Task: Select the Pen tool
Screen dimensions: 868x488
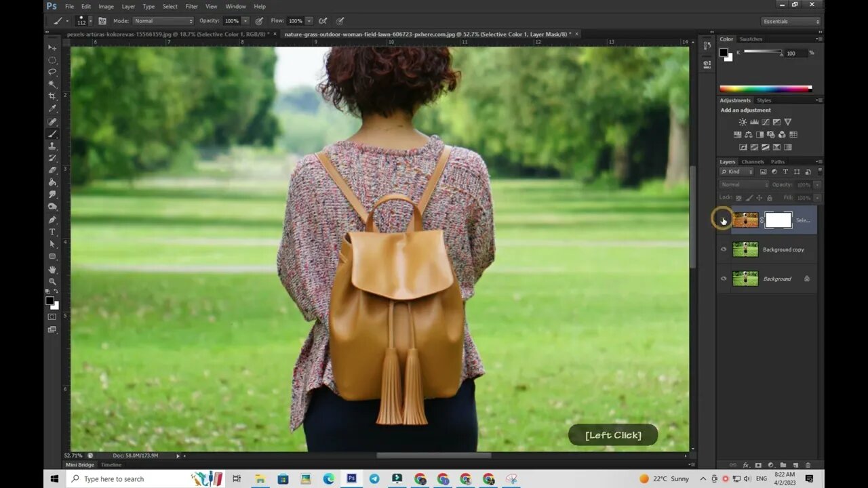Action: (x=52, y=220)
